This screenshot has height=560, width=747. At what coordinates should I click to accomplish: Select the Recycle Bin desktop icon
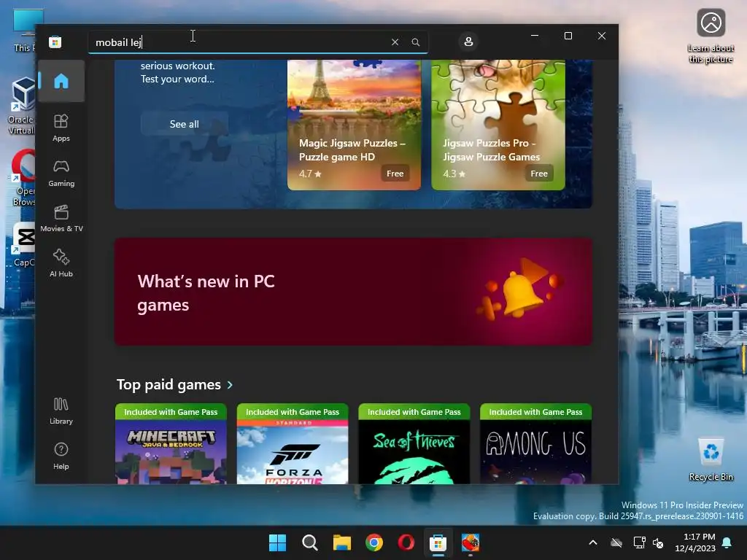(x=711, y=459)
